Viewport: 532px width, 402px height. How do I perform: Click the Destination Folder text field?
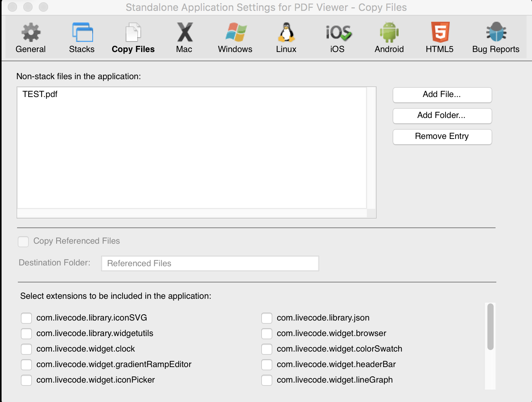[x=210, y=263]
